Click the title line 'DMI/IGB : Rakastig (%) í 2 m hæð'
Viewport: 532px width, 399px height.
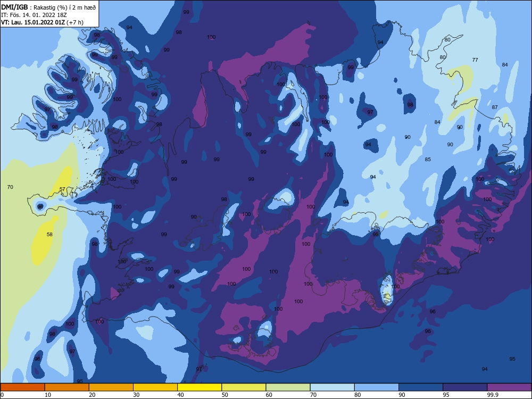pos(48,7)
